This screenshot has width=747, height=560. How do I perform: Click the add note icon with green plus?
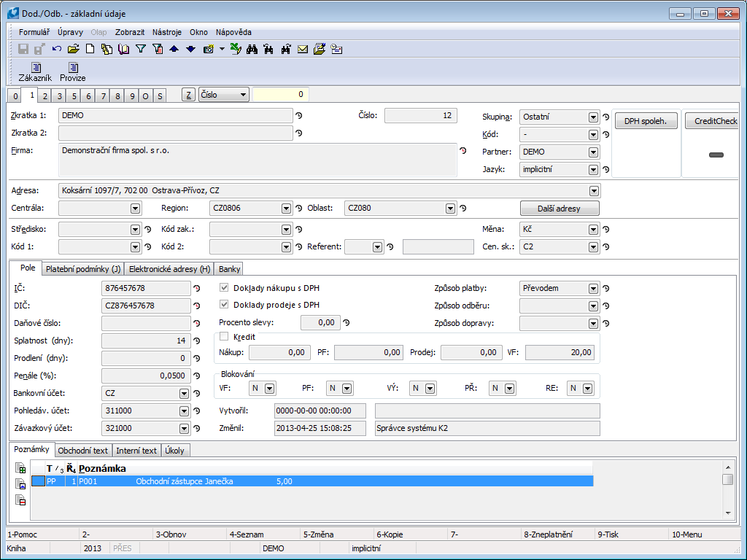click(20, 469)
